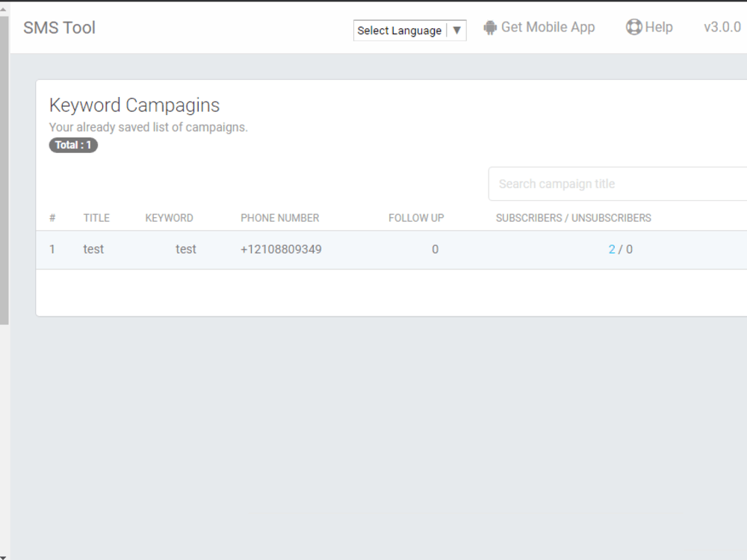The image size is (747, 560).
Task: Select the campaign titled test
Action: (x=93, y=249)
